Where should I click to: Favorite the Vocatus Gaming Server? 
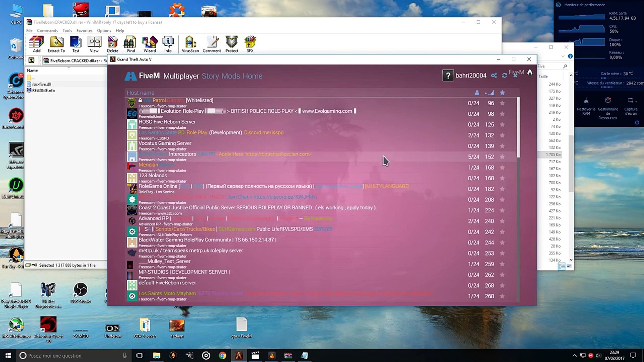point(502,146)
